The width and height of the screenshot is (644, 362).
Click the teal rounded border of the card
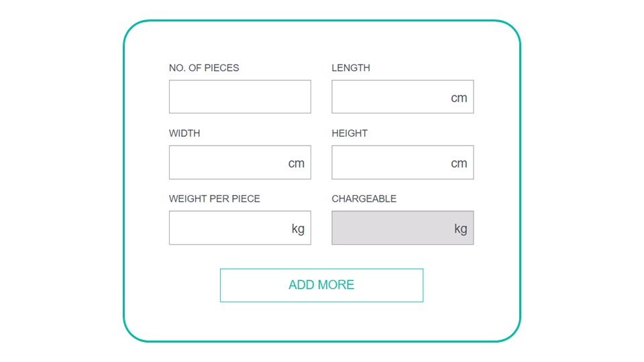322,20
